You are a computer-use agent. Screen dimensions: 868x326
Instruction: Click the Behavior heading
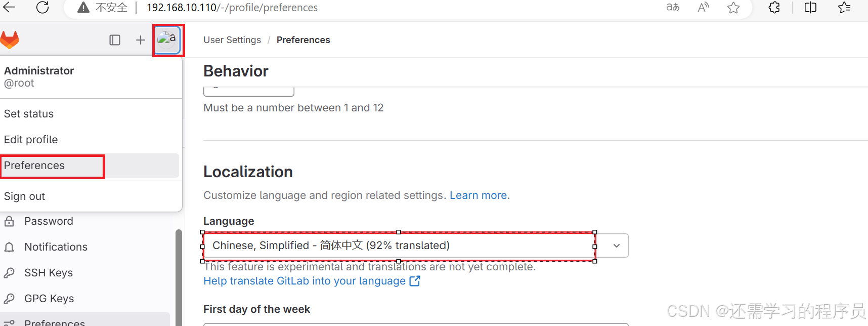pos(236,71)
